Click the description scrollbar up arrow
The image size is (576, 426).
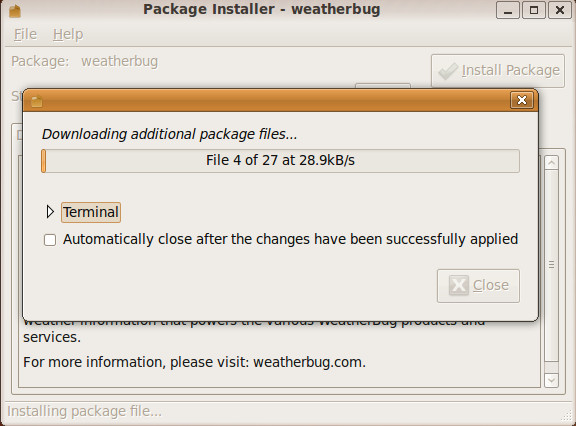551,163
